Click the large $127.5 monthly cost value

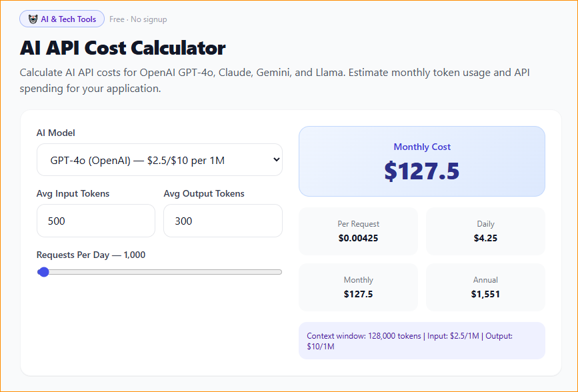pyautogui.click(x=421, y=171)
